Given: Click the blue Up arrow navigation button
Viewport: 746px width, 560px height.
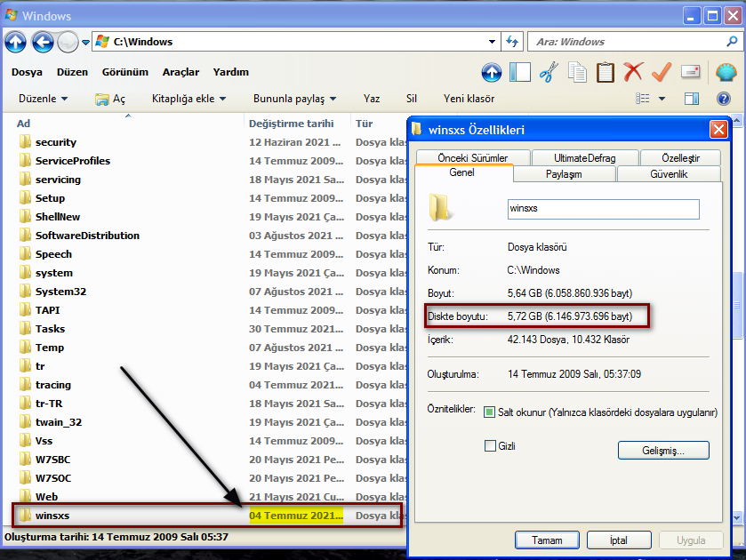Looking at the screenshot, I should pyautogui.click(x=15, y=42).
